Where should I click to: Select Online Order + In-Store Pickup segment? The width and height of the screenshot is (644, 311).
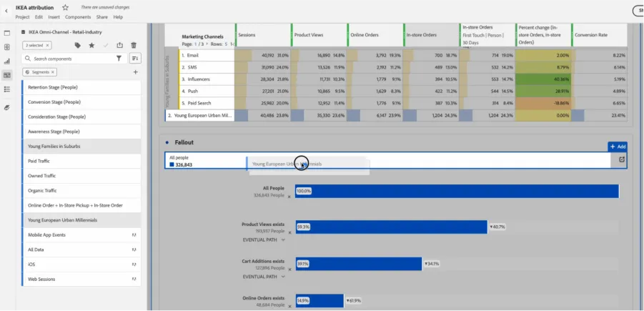click(x=81, y=205)
